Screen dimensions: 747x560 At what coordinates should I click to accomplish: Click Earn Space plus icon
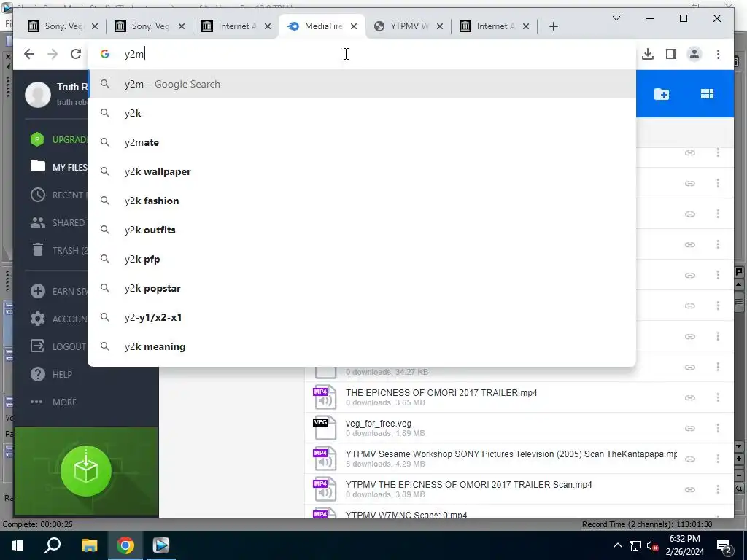pos(38,291)
